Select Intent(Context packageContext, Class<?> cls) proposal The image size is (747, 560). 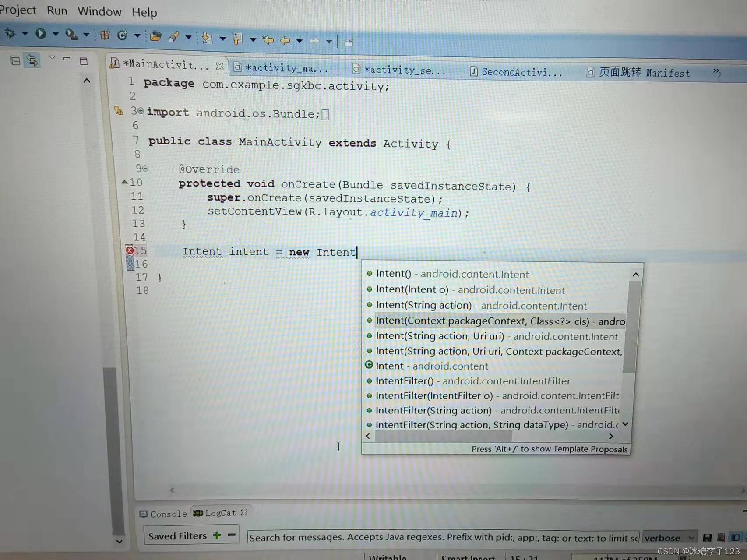(496, 321)
